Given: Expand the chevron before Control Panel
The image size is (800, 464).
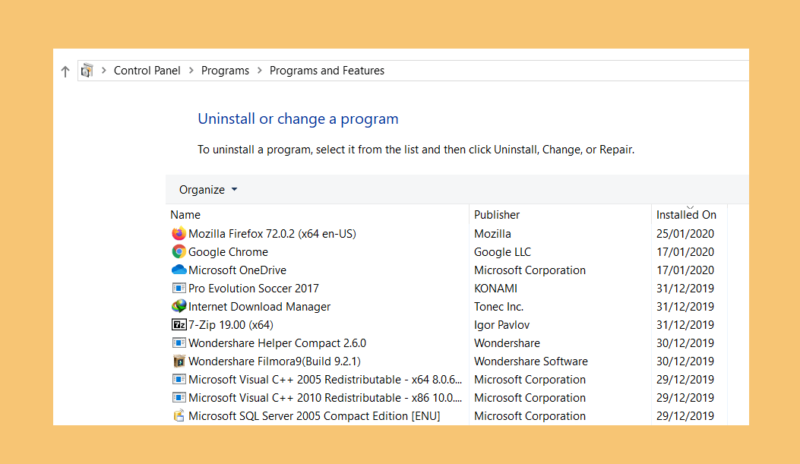Looking at the screenshot, I should coord(104,70).
